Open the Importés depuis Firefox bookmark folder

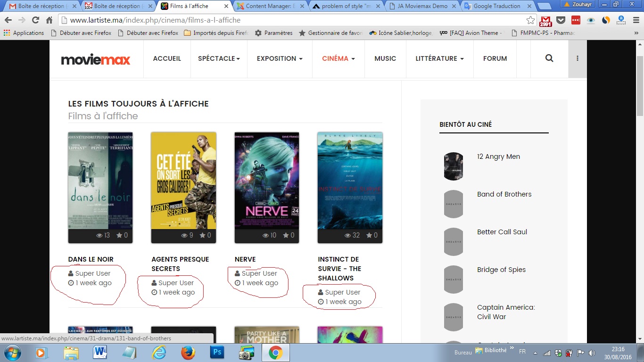click(216, 33)
